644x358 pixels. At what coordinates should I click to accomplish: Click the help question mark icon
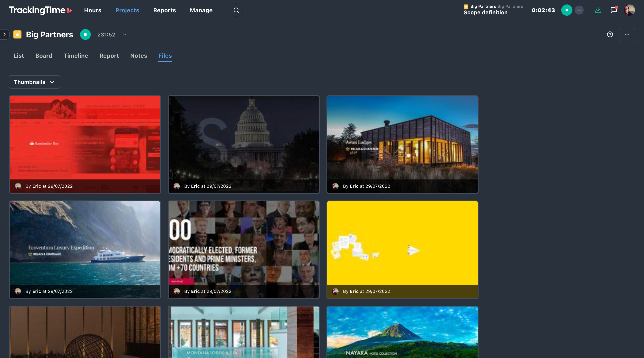pos(610,34)
